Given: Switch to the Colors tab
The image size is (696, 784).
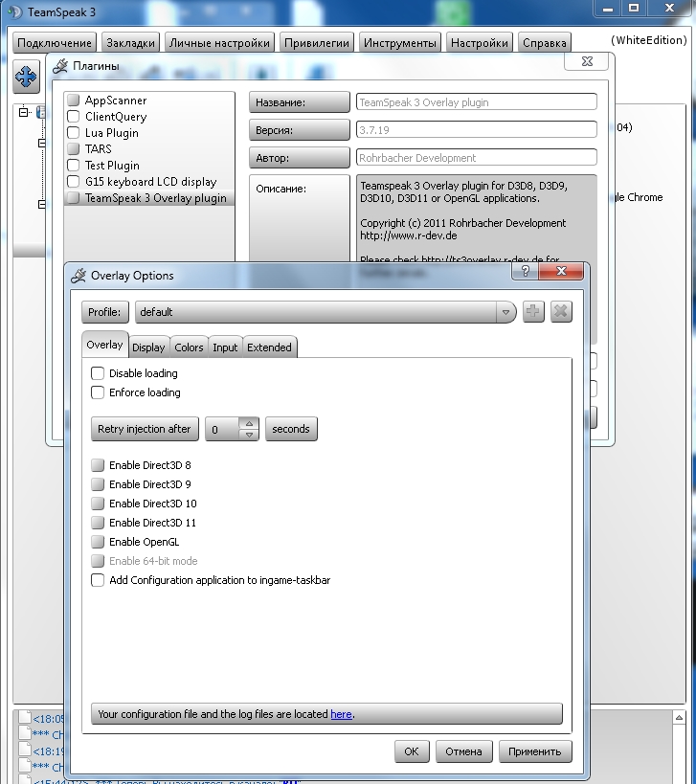Looking at the screenshot, I should pyautogui.click(x=189, y=347).
